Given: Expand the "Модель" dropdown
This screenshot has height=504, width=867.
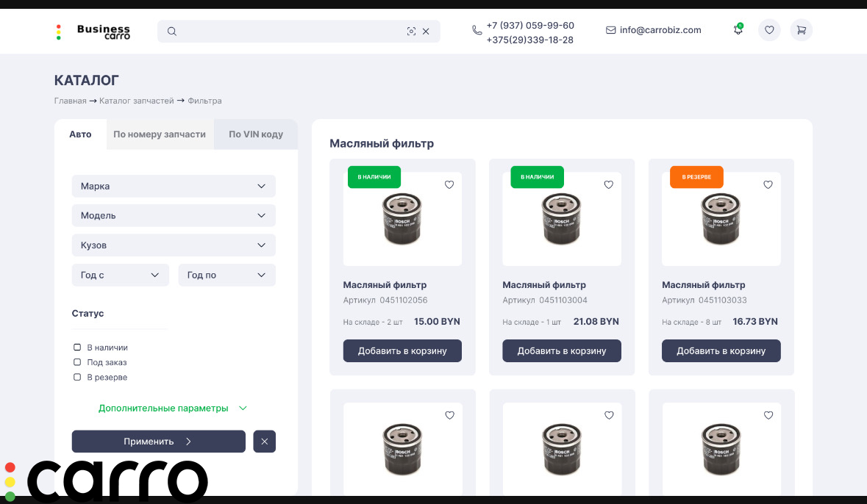Looking at the screenshot, I should (x=174, y=215).
